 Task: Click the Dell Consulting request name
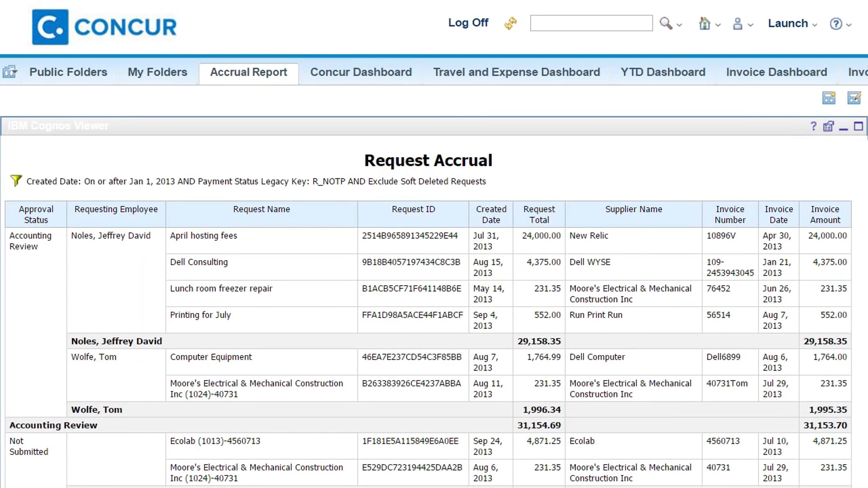199,262
